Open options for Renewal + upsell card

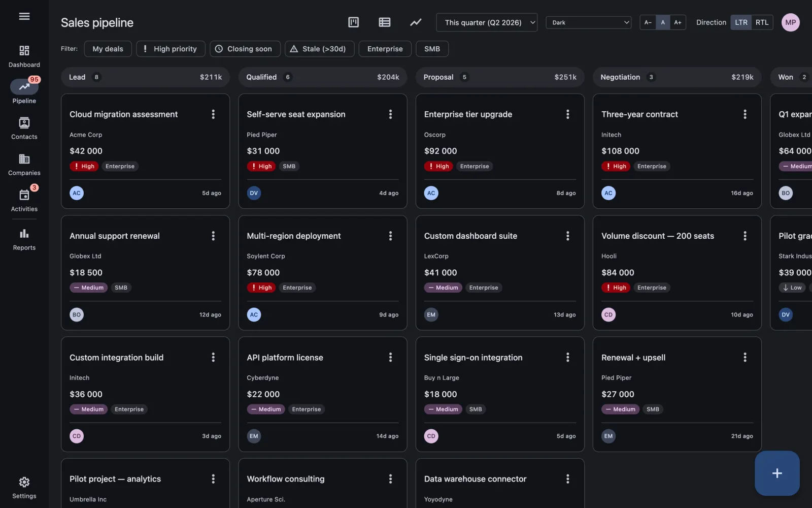tap(745, 358)
